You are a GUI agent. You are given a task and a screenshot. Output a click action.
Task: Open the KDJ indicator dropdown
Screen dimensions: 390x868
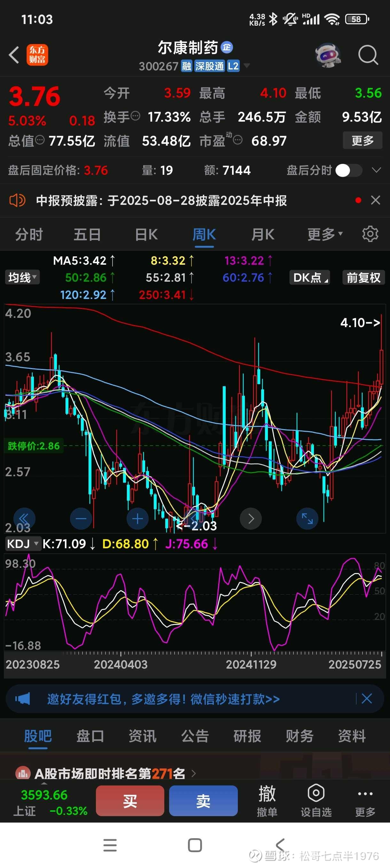[23, 544]
